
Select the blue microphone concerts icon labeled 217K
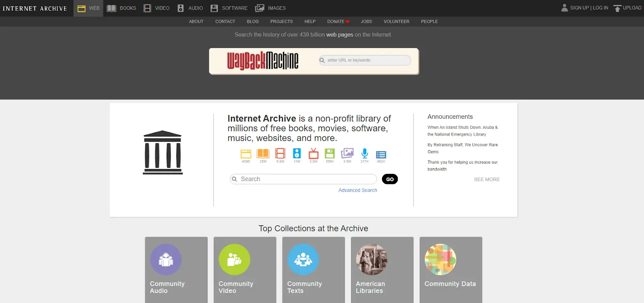pyautogui.click(x=365, y=153)
